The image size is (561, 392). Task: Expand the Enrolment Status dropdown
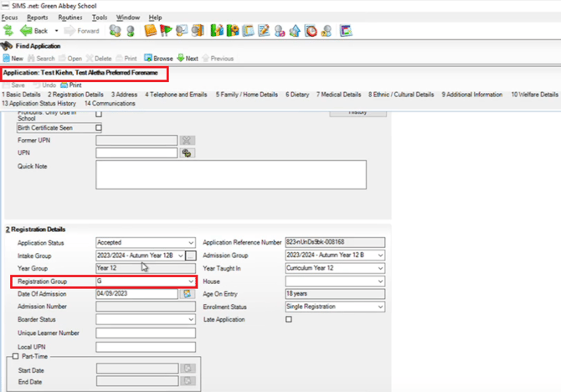[379, 307]
